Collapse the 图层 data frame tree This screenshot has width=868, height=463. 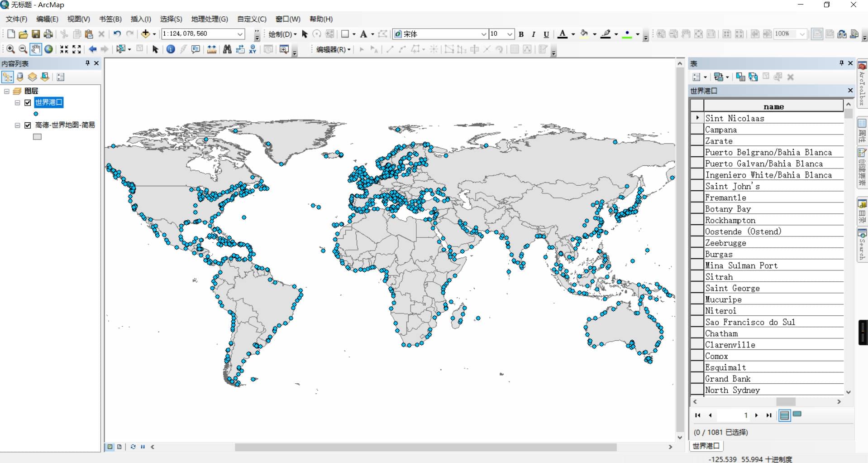pyautogui.click(x=7, y=91)
